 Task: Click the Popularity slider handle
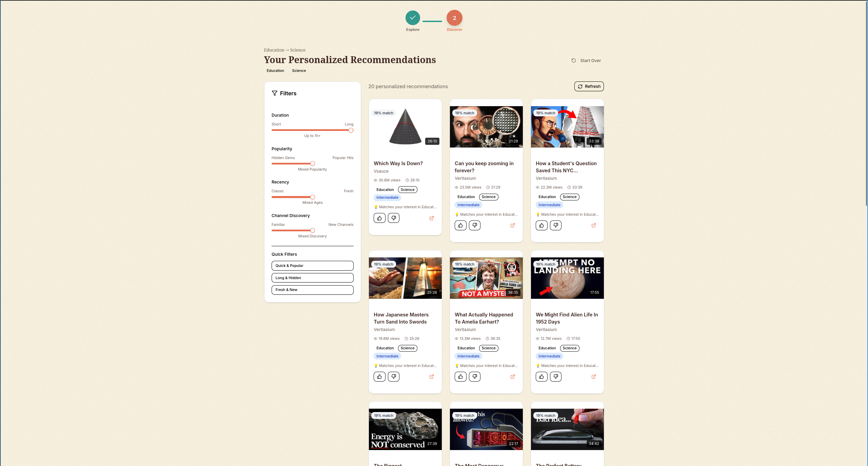[313, 164]
